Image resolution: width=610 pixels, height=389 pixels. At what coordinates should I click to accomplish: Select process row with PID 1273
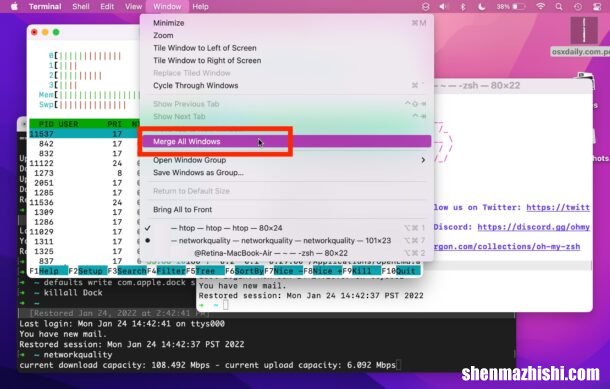(x=84, y=173)
